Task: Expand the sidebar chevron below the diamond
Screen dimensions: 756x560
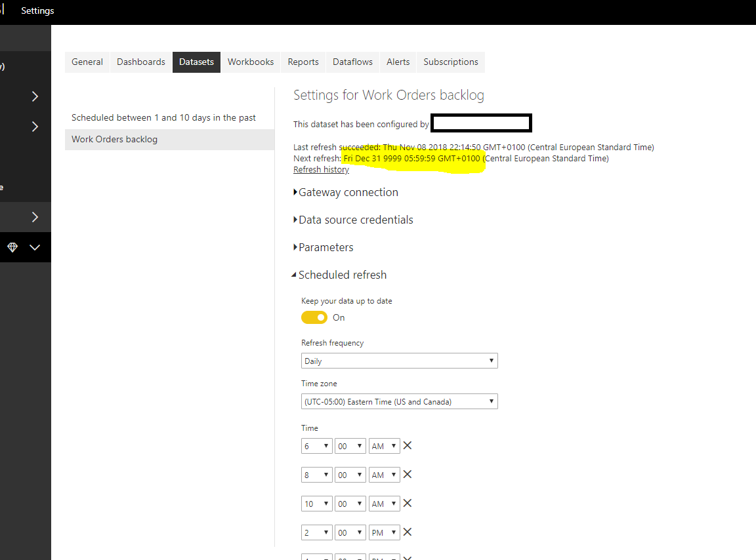Action: pos(35,247)
